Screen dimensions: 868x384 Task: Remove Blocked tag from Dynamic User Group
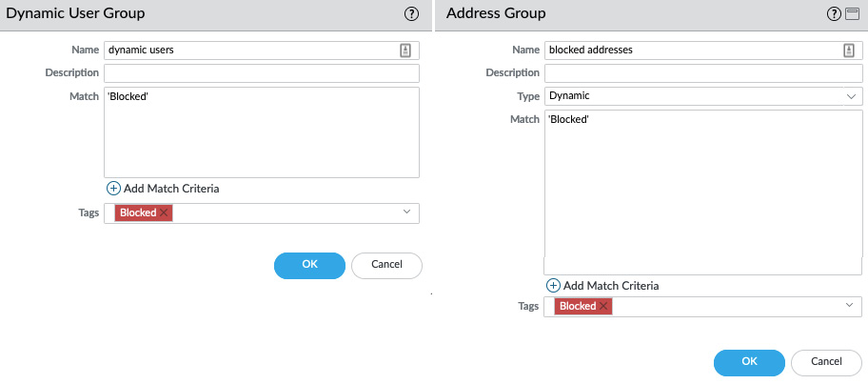164,212
